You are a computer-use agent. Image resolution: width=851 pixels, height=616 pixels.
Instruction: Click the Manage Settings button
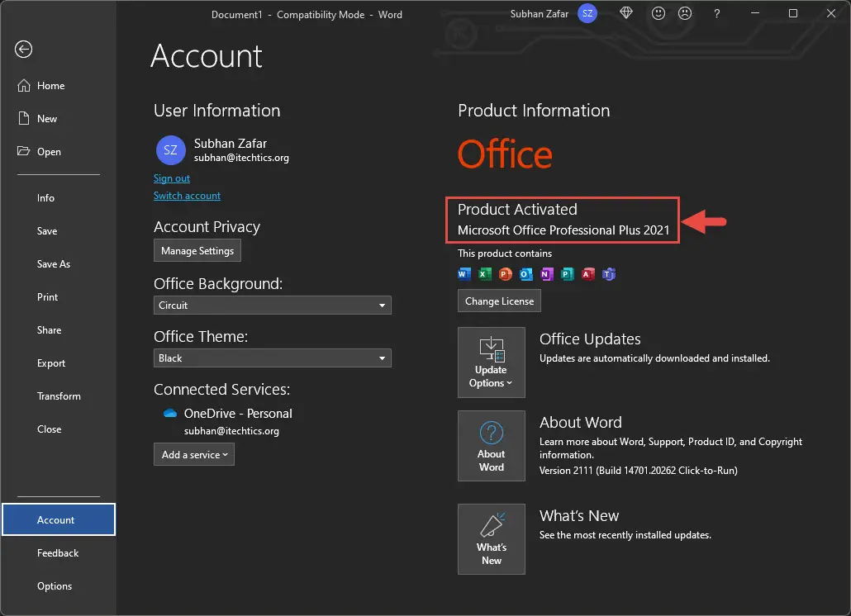(x=197, y=250)
